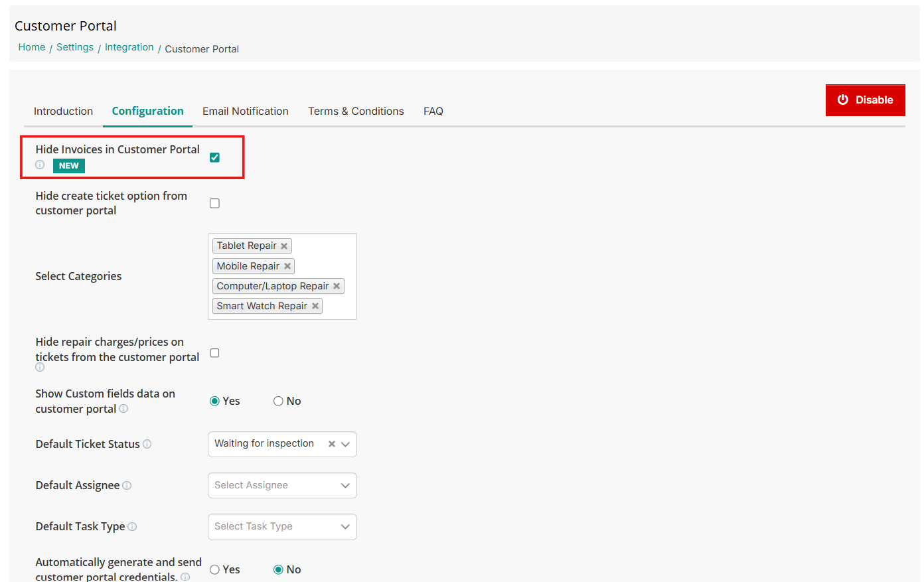Remove Smart Watch Repair category tag
The image size is (924, 582).
point(315,306)
